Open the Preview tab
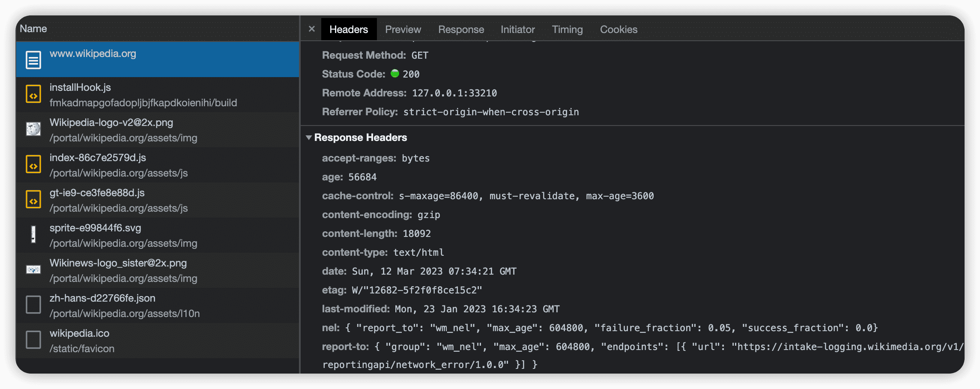 pos(403,29)
